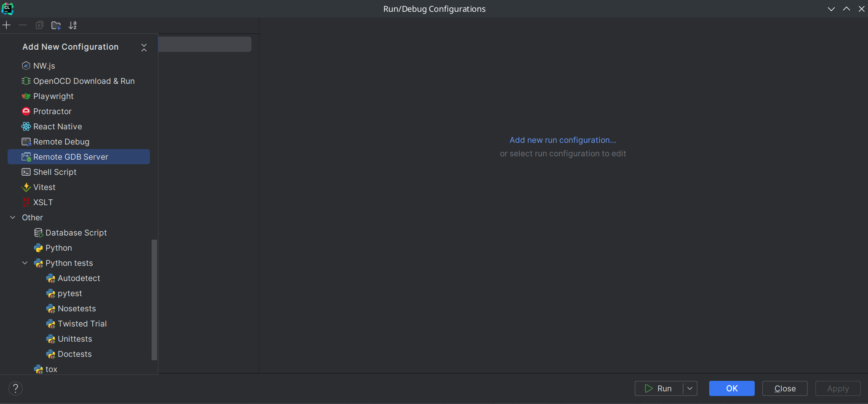This screenshot has height=404, width=868.
Task: Collapse the Python tests chevron
Action: pyautogui.click(x=25, y=263)
